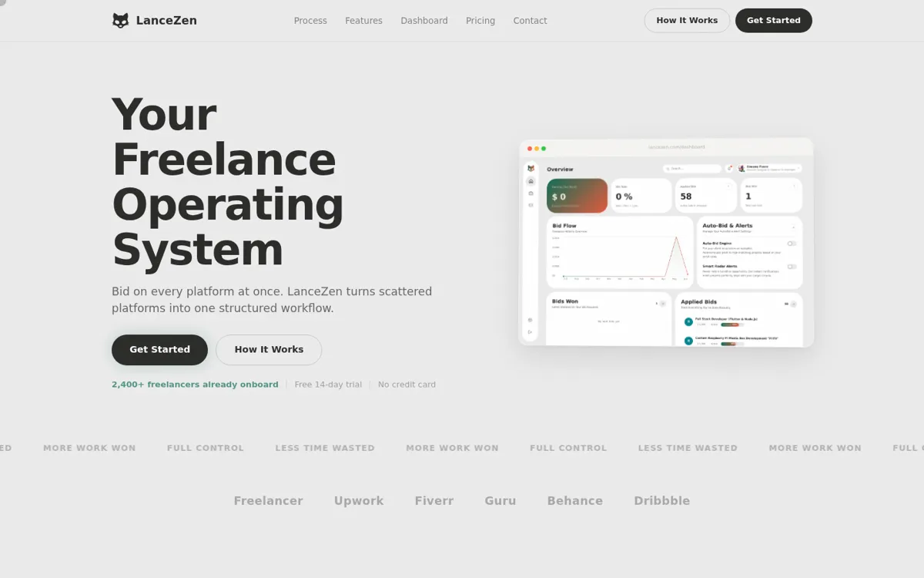Image resolution: width=924 pixels, height=578 pixels.
Task: Click the LanceZen brand name in header
Action: [x=166, y=21]
